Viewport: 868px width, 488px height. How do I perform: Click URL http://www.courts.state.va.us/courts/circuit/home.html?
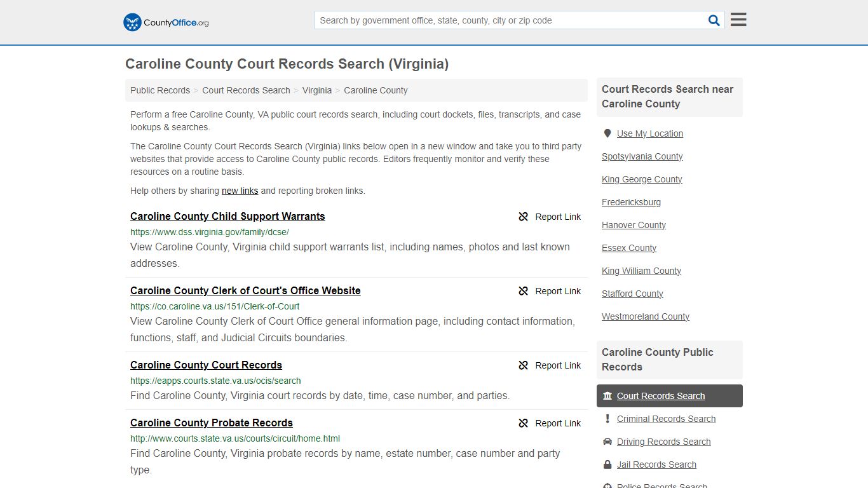click(235, 438)
